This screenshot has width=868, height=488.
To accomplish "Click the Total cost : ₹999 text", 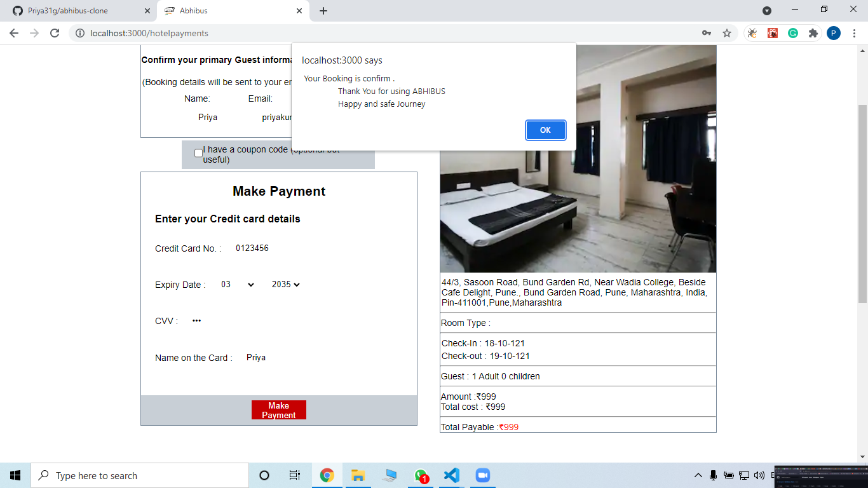I will click(x=473, y=407).
